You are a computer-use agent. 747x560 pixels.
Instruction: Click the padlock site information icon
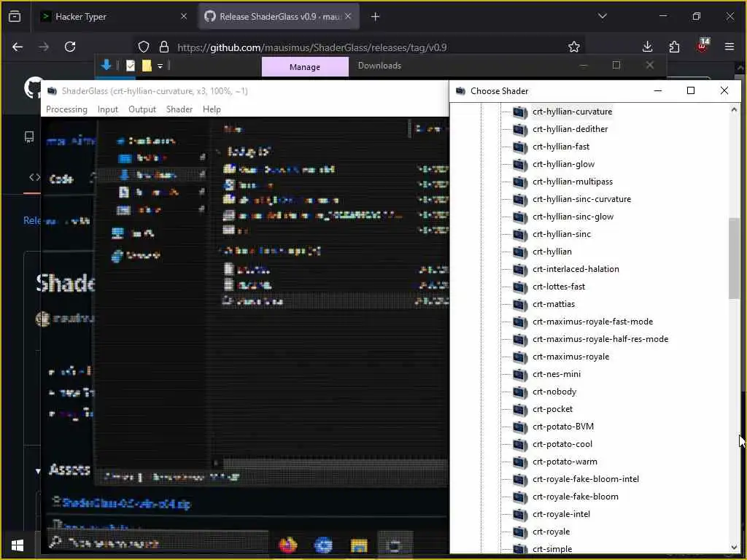coord(164,47)
